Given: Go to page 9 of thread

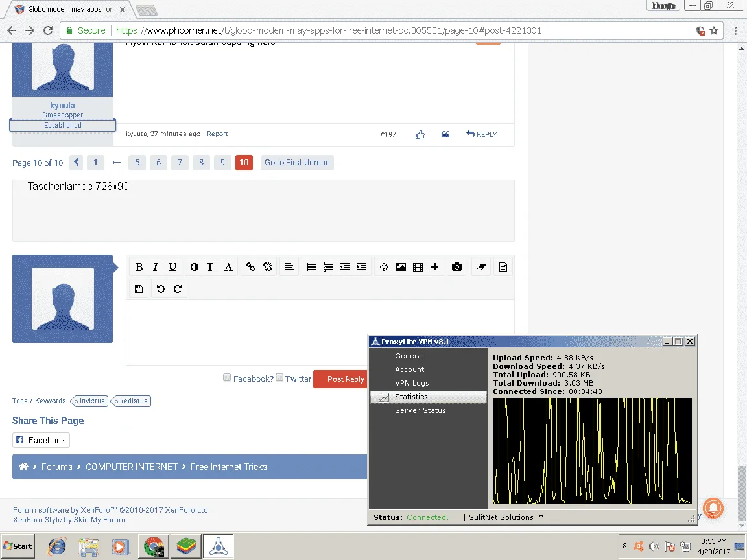Looking at the screenshot, I should pyautogui.click(x=222, y=163).
